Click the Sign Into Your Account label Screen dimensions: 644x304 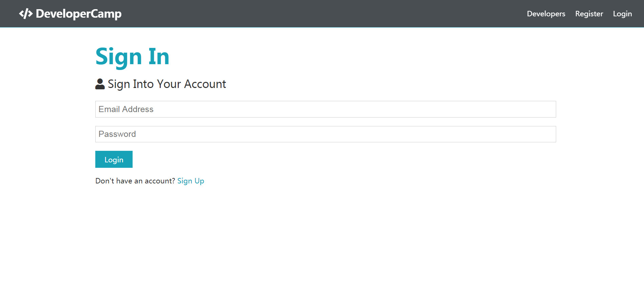pos(166,84)
